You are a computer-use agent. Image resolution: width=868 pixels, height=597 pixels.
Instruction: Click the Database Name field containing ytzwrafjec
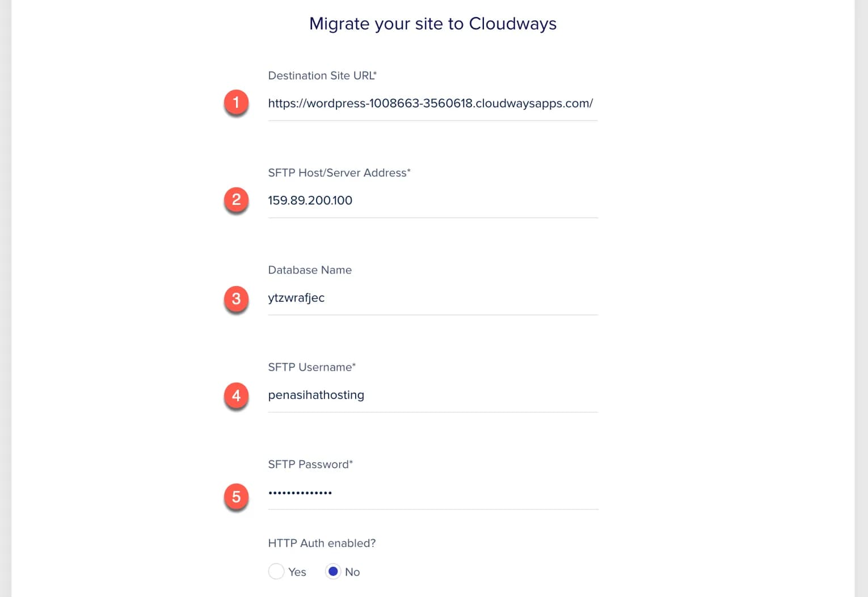tap(431, 298)
